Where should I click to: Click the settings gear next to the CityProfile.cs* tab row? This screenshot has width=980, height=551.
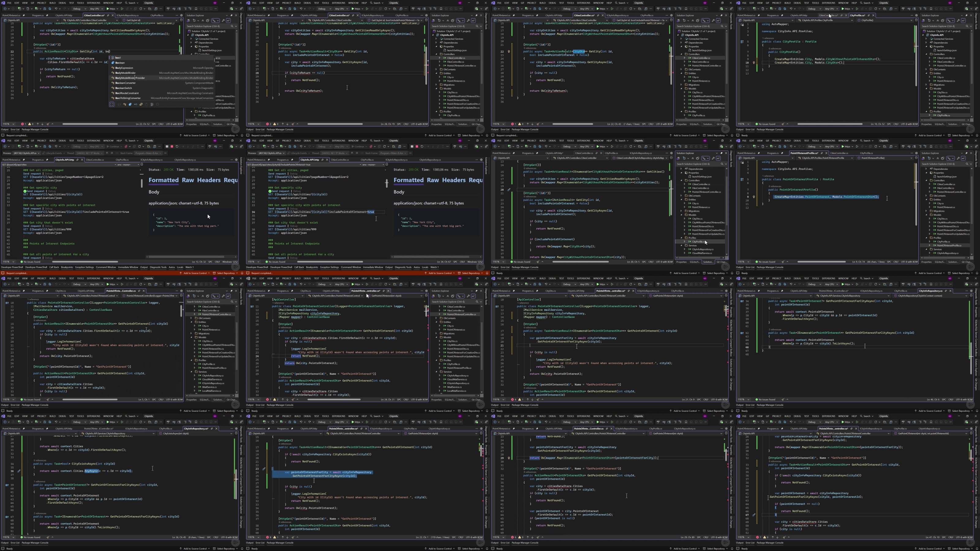(x=916, y=16)
